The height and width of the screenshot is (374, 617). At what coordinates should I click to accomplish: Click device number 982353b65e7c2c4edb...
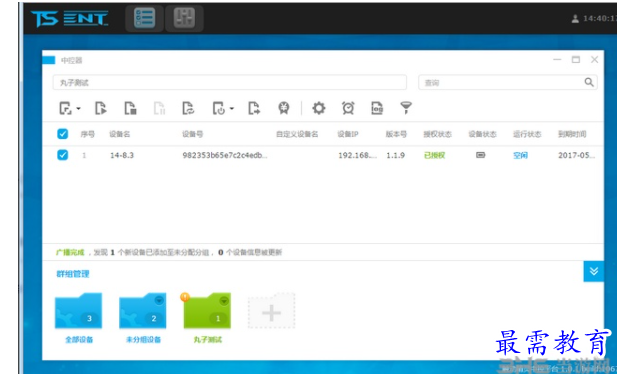pos(225,156)
